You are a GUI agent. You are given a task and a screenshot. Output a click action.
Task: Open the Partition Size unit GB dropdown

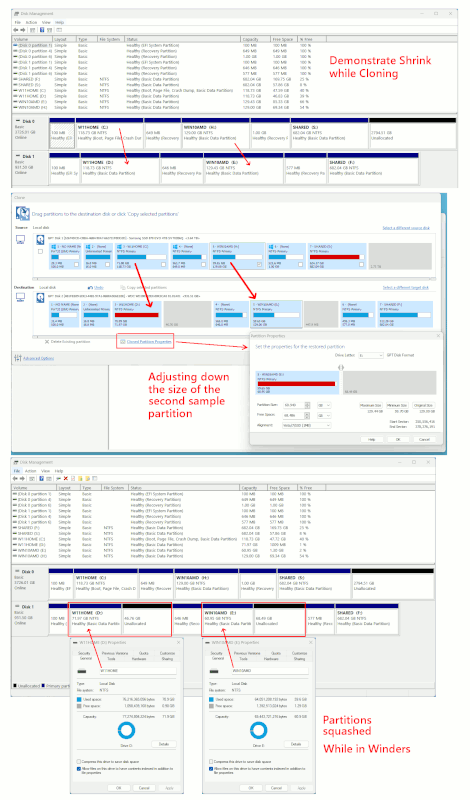(x=324, y=405)
